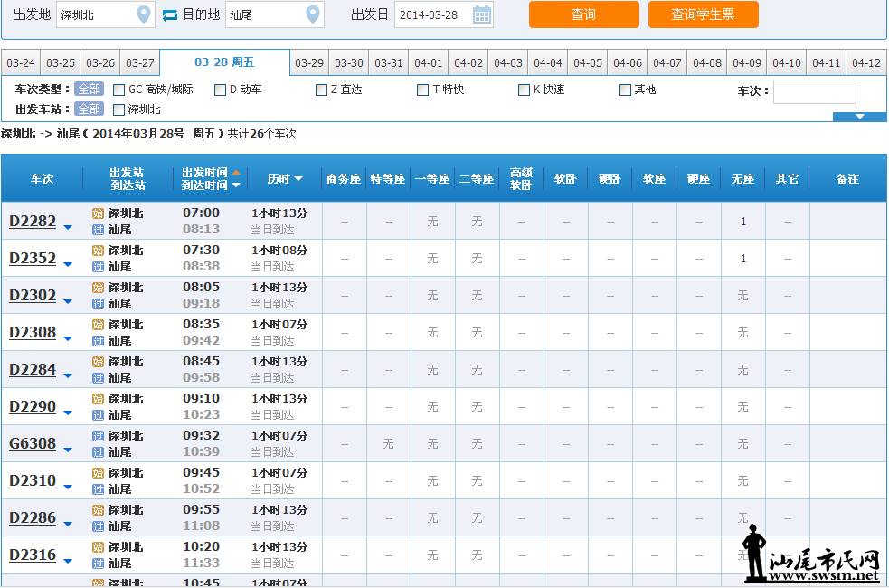Check the 深圳北 departure station checkbox
The image size is (889, 588).
[118, 109]
